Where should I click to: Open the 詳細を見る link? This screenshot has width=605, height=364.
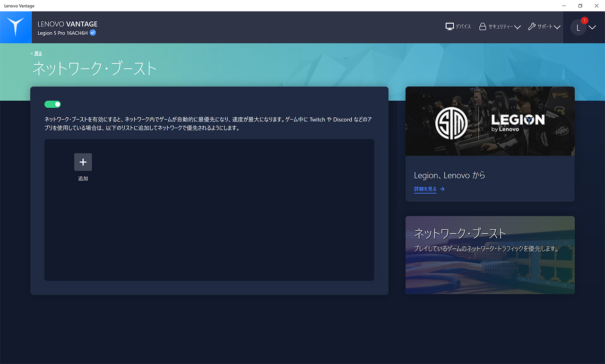click(425, 189)
